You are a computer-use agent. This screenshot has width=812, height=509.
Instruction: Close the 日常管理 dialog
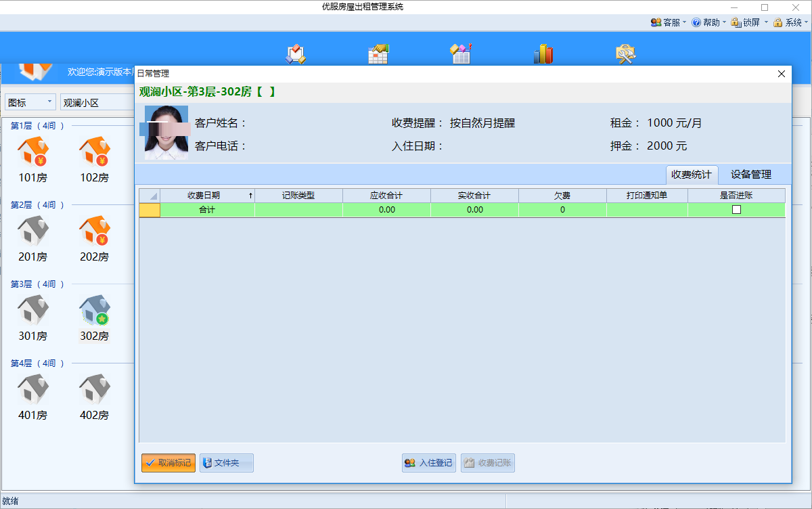coord(782,74)
